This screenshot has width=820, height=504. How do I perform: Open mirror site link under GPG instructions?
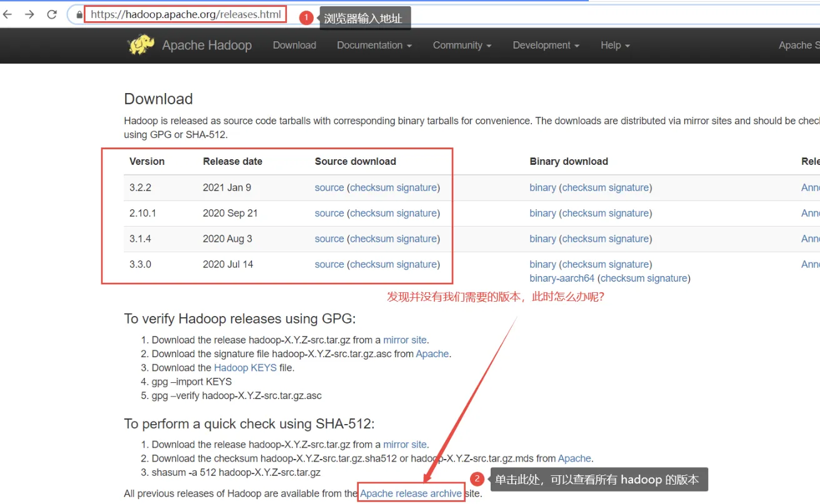[x=405, y=340]
